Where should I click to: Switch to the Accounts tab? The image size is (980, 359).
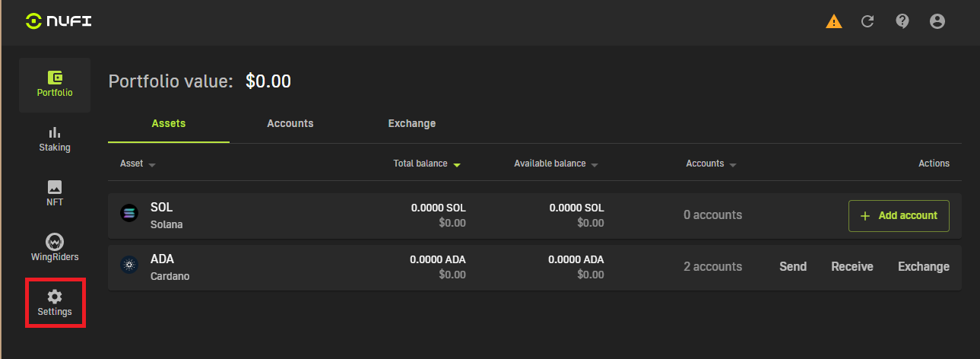290,123
